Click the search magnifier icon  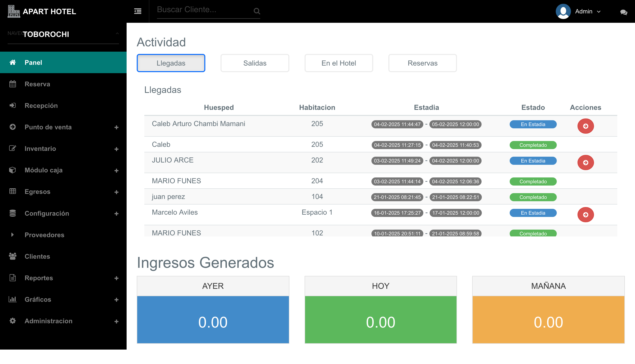pos(257,11)
